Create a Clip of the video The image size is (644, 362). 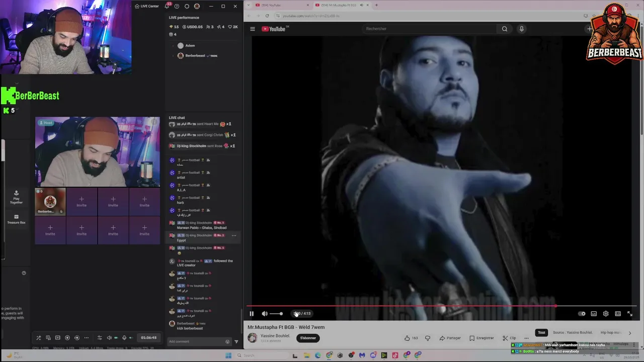(509, 338)
